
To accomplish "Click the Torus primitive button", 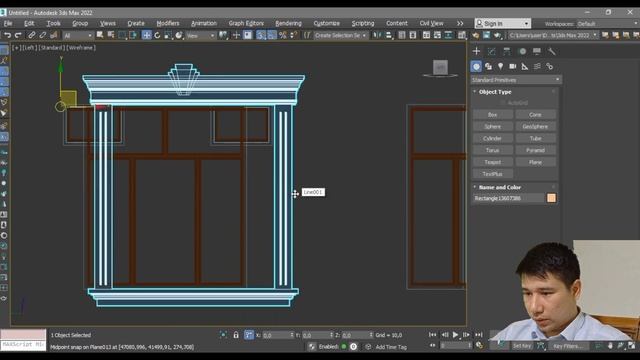I will (x=493, y=150).
